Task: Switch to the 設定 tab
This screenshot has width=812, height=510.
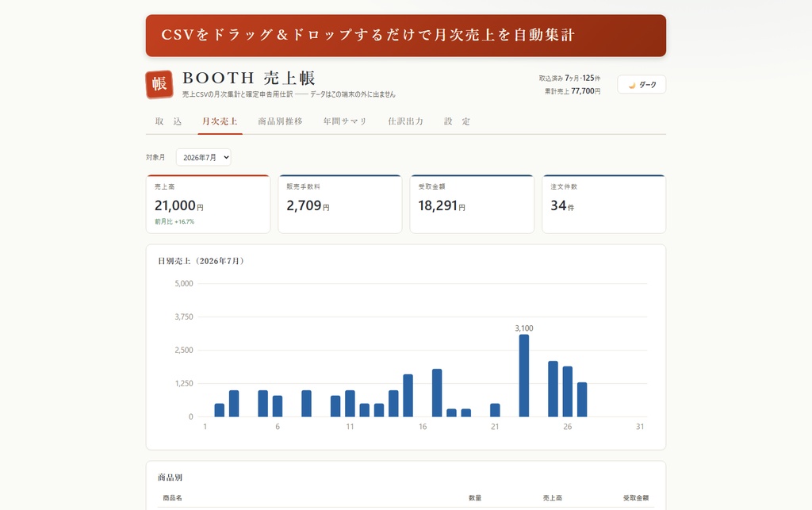Action: coord(457,121)
